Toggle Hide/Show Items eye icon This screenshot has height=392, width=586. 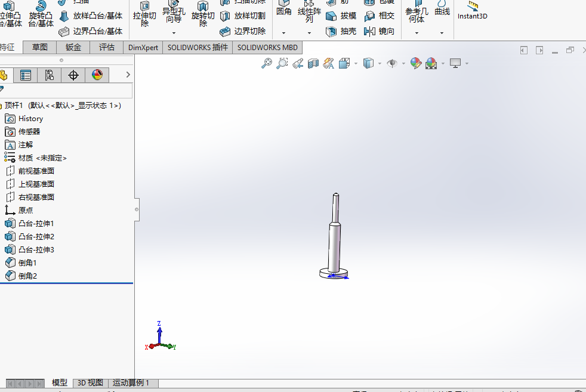pos(392,63)
